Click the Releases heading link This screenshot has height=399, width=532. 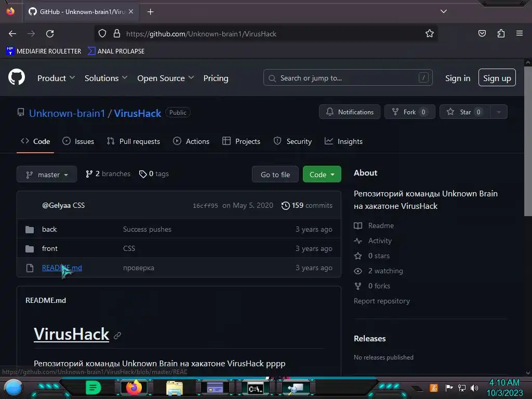click(x=369, y=339)
